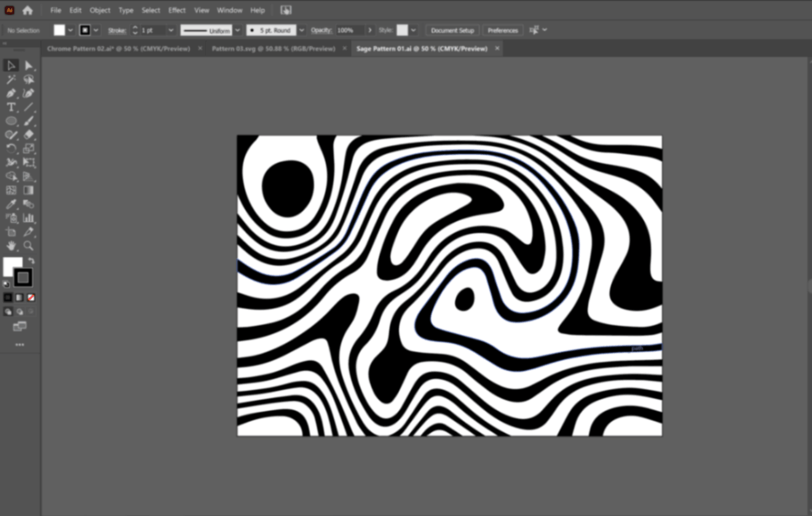Image resolution: width=812 pixels, height=516 pixels.
Task: Click the Opacity panel link
Action: tap(321, 30)
